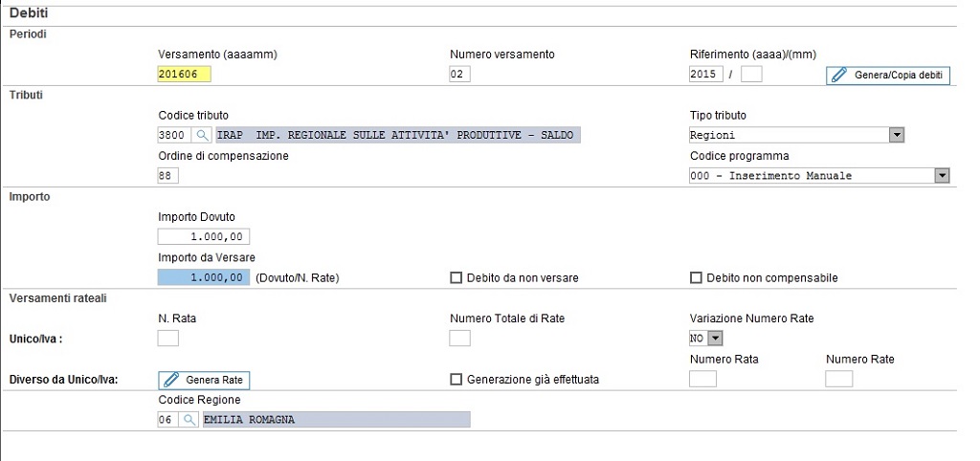Open the Codice programma dropdown
This screenshot has width=980, height=461.
(942, 176)
